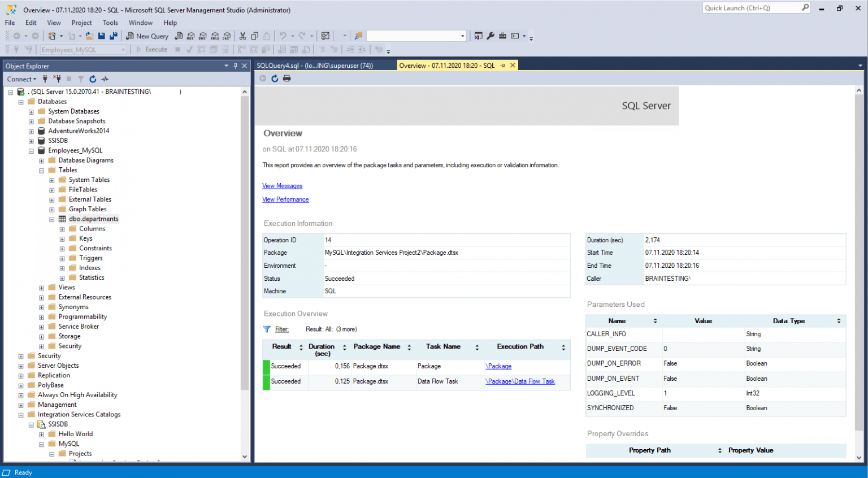The height and width of the screenshot is (478, 868).
Task: Open the Employees_MySQL database dropdown
Action: click(123, 50)
